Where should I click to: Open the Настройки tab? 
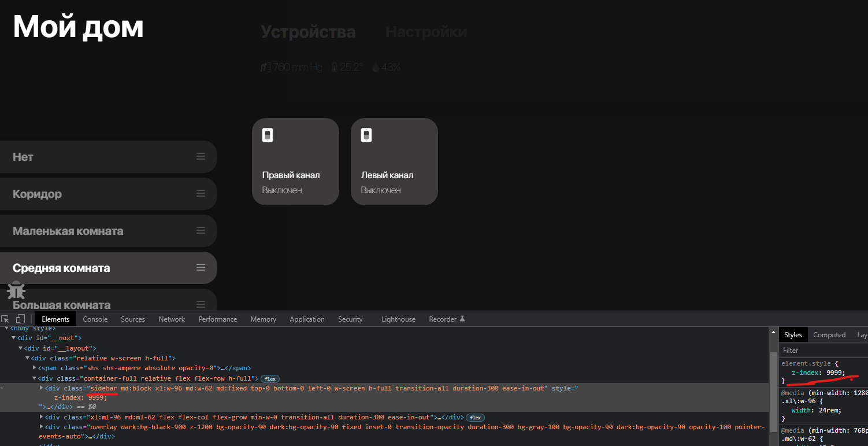click(x=426, y=32)
